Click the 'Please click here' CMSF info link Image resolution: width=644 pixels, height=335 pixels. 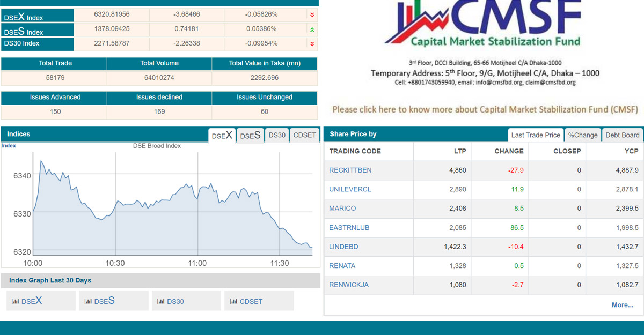[485, 109]
